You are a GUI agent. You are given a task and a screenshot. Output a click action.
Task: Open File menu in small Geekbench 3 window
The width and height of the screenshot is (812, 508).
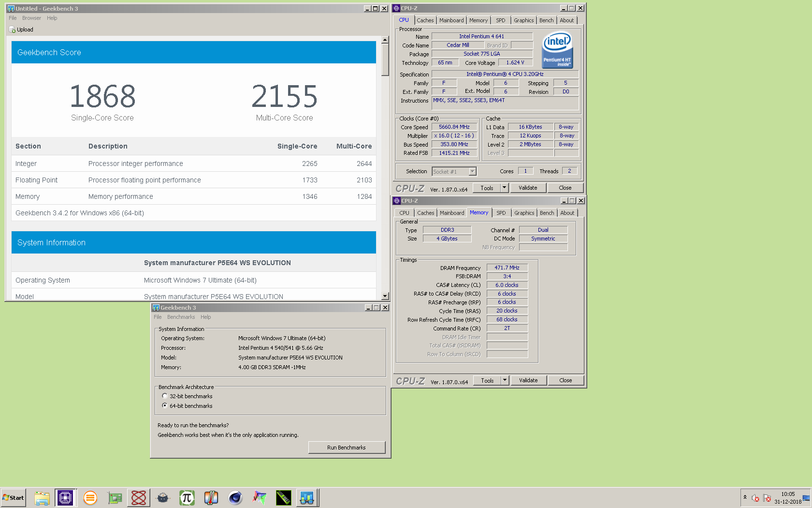coord(158,317)
